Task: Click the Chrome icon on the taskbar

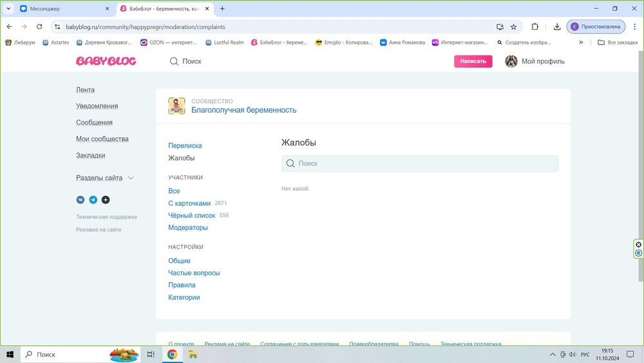Action: tap(172, 355)
